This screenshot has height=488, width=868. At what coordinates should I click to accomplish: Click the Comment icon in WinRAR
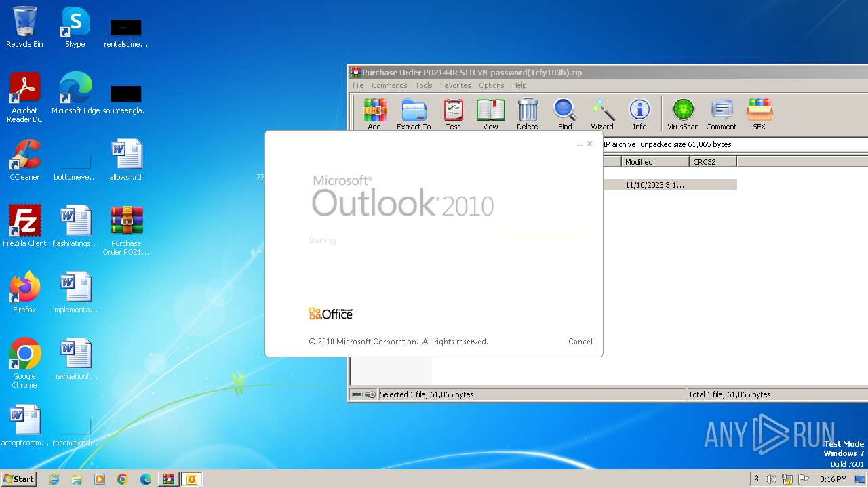722,114
